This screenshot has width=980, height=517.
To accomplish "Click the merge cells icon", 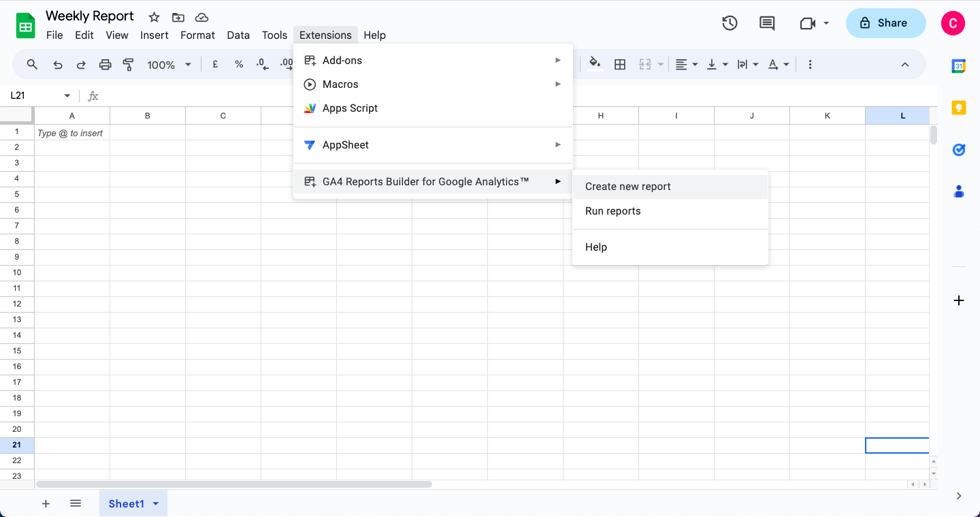I will pos(644,64).
